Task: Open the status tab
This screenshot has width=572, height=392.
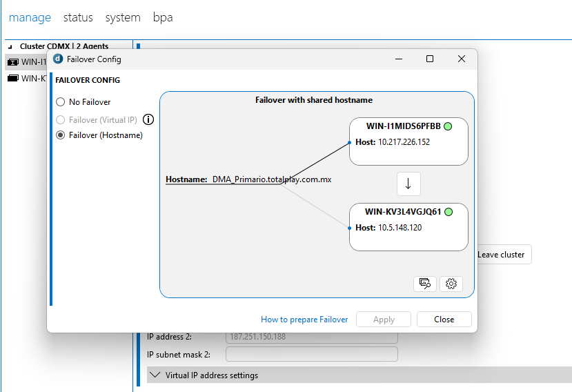Action: tap(78, 17)
